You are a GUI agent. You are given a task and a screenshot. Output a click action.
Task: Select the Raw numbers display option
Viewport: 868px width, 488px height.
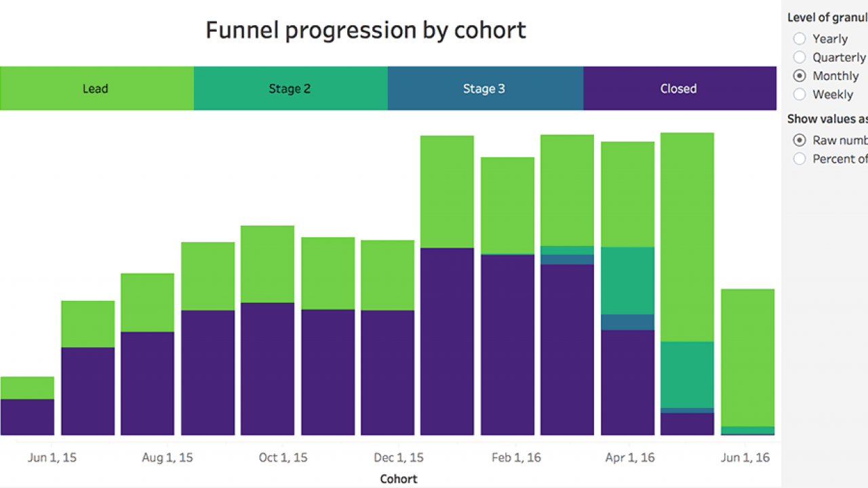(x=800, y=140)
